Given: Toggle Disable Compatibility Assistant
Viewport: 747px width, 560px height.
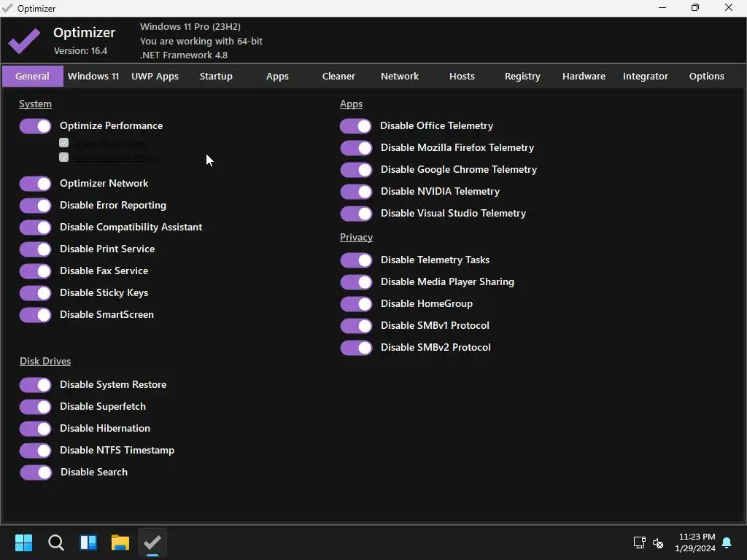Looking at the screenshot, I should 35,227.
